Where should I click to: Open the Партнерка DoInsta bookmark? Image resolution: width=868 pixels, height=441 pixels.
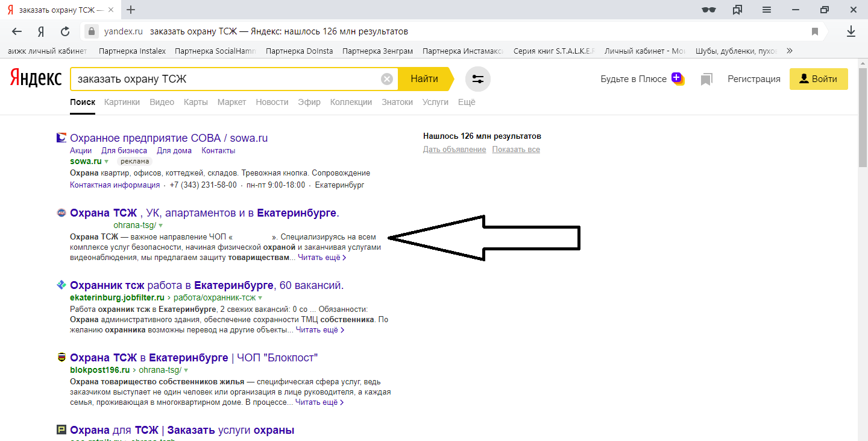[x=299, y=51]
